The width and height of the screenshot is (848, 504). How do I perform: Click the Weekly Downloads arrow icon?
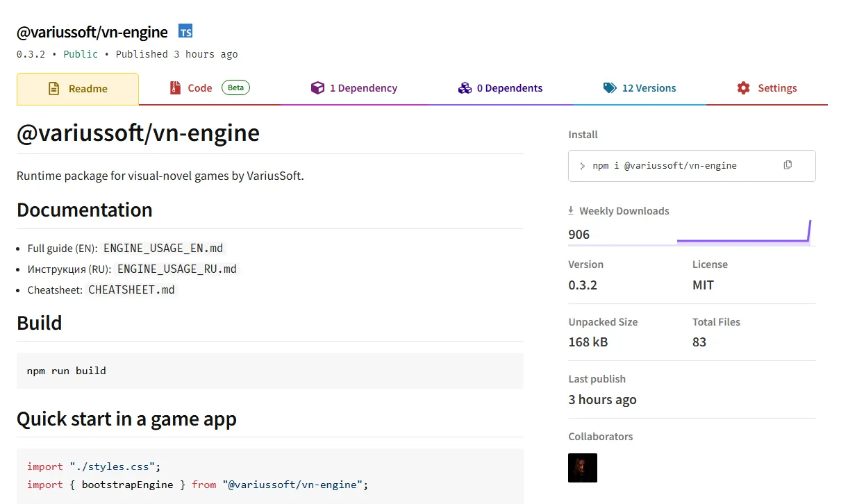571,210
